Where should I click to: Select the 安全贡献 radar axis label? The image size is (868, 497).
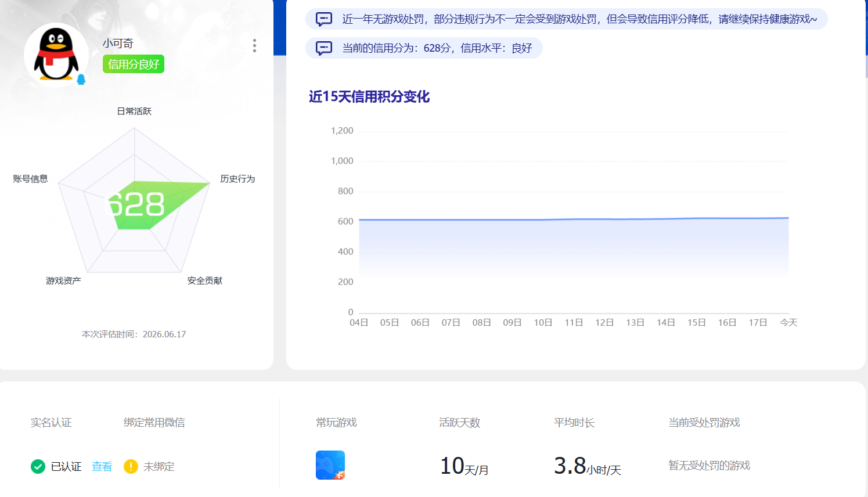point(205,280)
